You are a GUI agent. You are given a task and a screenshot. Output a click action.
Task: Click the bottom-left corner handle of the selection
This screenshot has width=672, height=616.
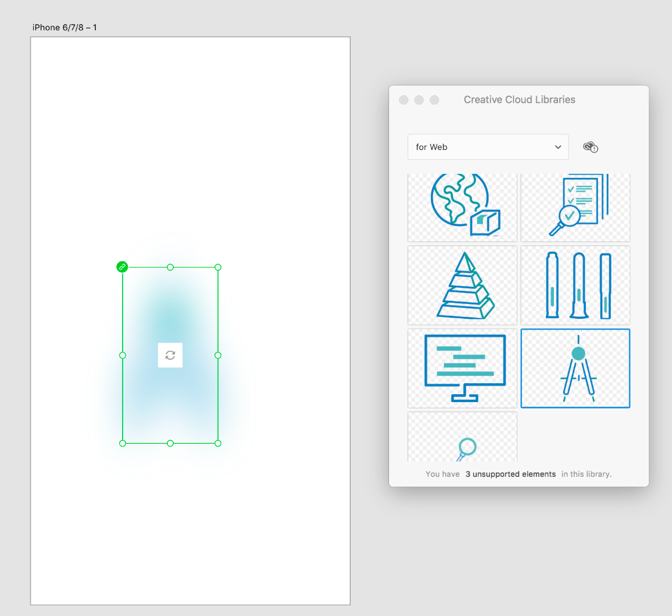click(x=123, y=443)
